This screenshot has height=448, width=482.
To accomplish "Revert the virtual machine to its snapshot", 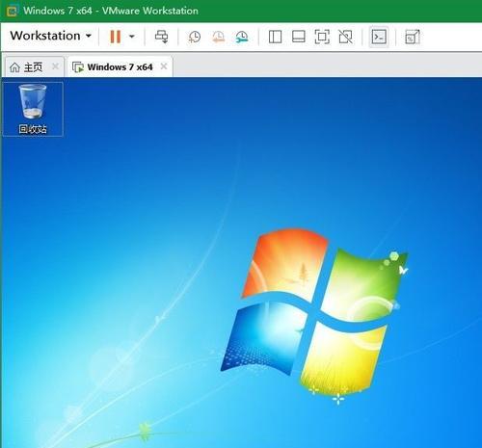I will 218,37.
